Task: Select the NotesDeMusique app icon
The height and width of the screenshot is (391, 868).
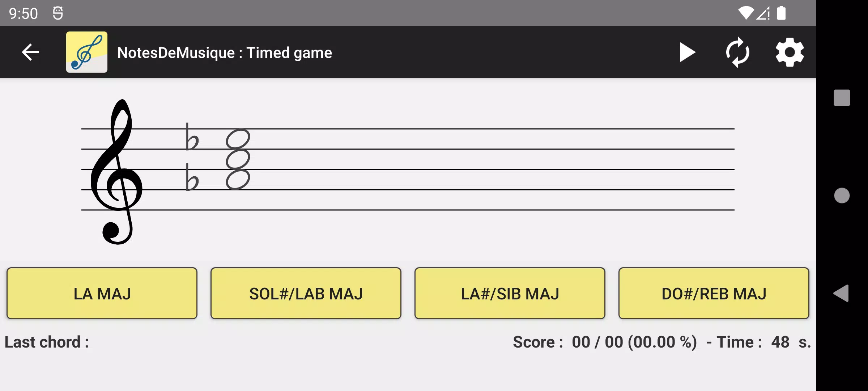Action: [86, 52]
